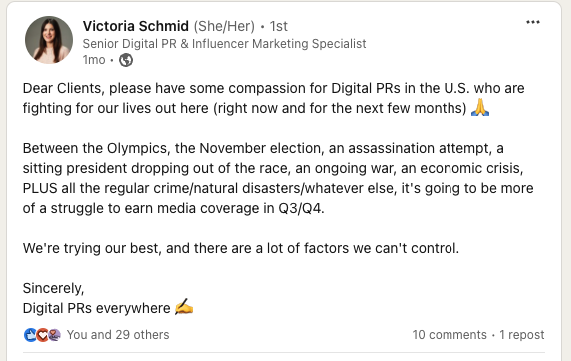Click the "1mo" post timestamp
Viewport: 571px width, 361px height.
pos(94,60)
